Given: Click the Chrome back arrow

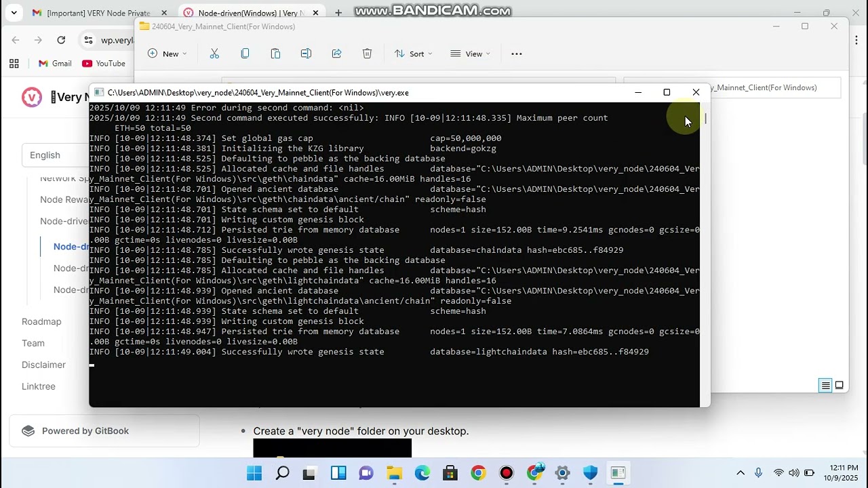Looking at the screenshot, I should 16,40.
